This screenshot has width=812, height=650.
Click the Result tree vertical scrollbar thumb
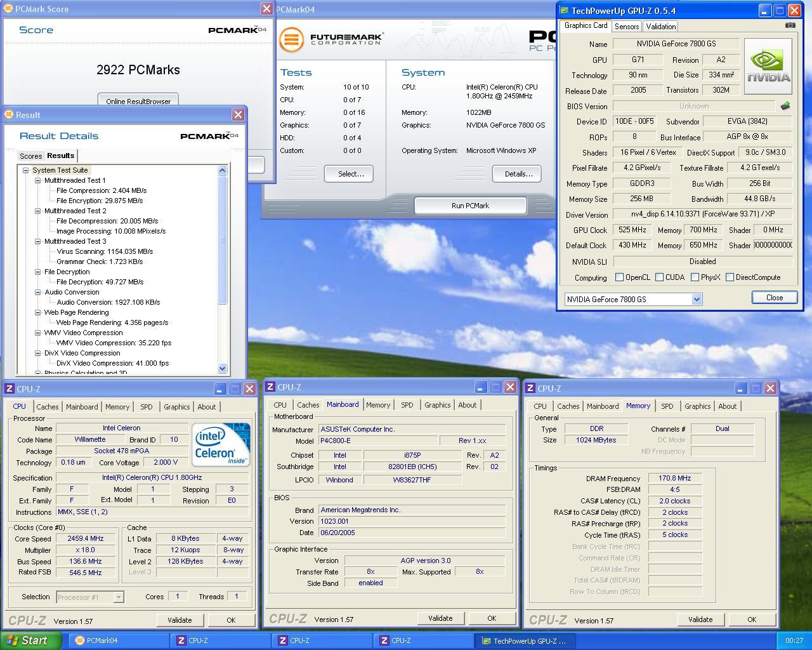[222, 240]
